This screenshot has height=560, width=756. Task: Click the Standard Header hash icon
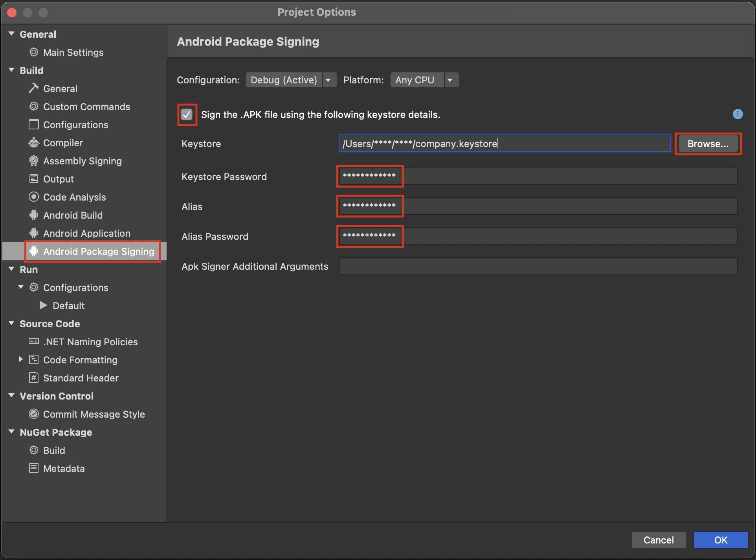[x=34, y=378]
